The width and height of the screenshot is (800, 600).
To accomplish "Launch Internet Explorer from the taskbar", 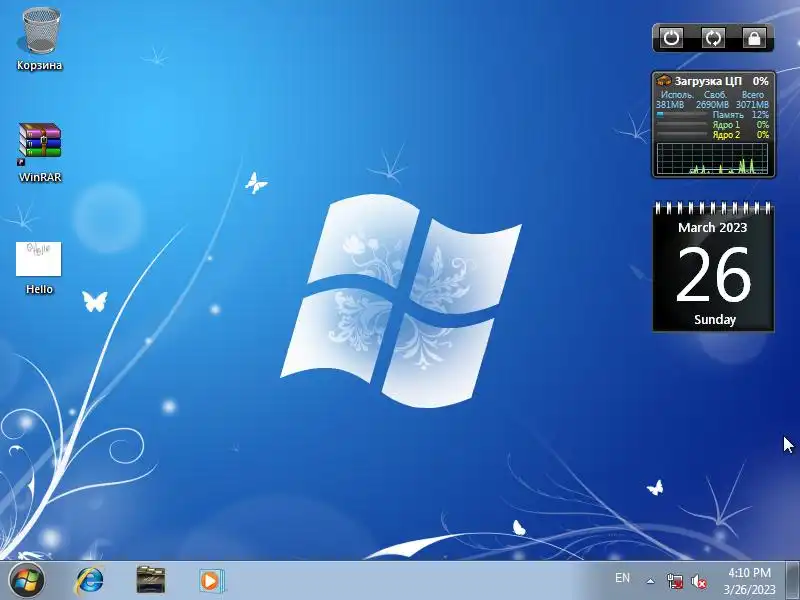I will pyautogui.click(x=90, y=581).
